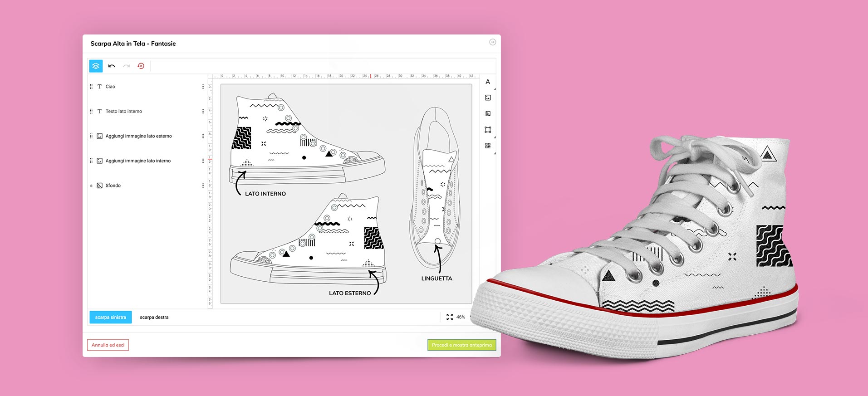The height and width of the screenshot is (396, 868).
Task: Click the red reset history icon
Action: pyautogui.click(x=141, y=66)
